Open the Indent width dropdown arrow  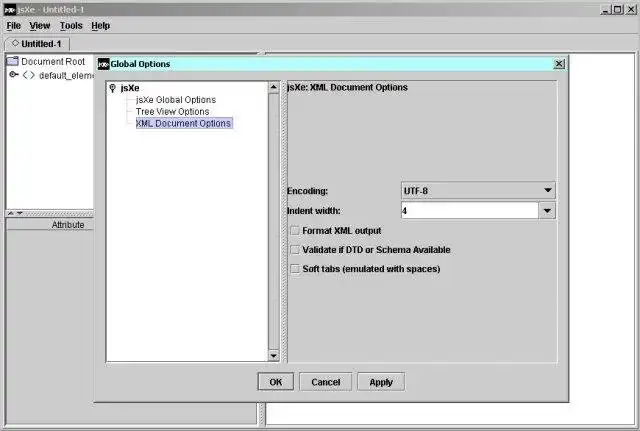(x=547, y=211)
